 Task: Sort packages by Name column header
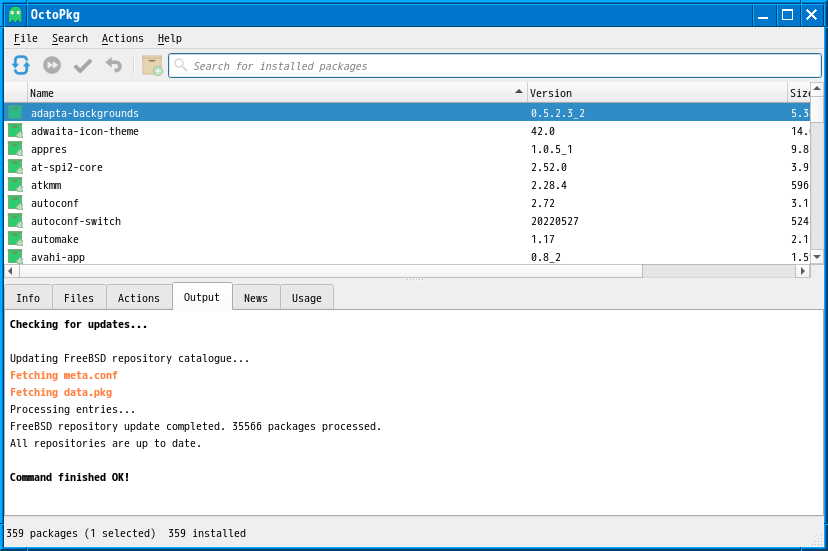point(270,93)
